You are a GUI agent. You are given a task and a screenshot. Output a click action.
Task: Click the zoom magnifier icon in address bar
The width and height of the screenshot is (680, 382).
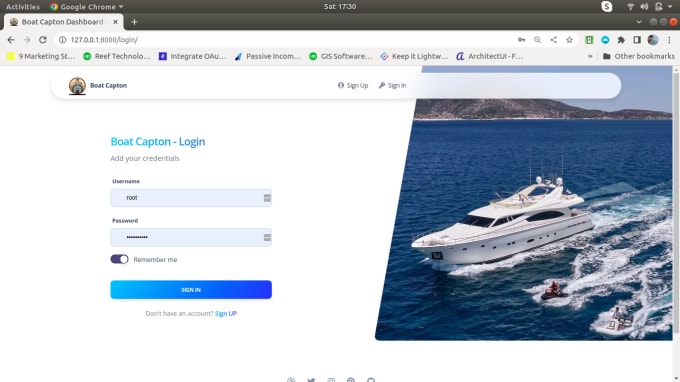click(x=537, y=40)
